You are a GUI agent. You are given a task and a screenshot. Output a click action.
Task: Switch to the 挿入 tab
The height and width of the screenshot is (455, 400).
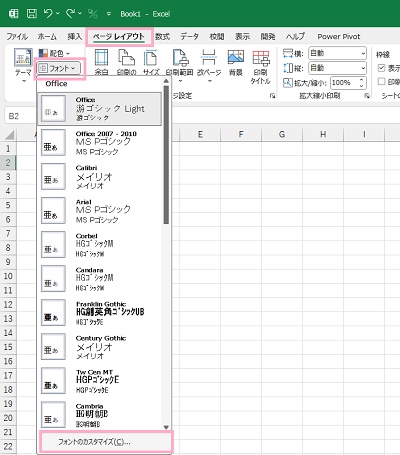tap(74, 37)
